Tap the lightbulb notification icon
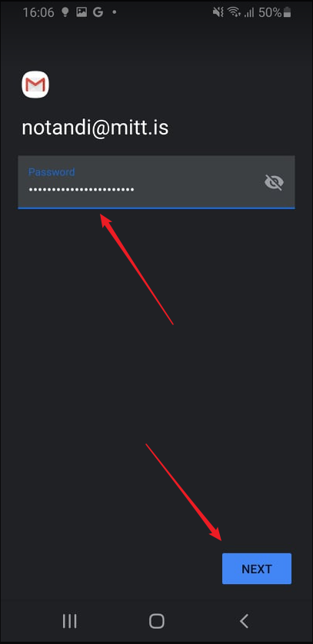Viewport: 313px width, 644px height. (x=65, y=12)
